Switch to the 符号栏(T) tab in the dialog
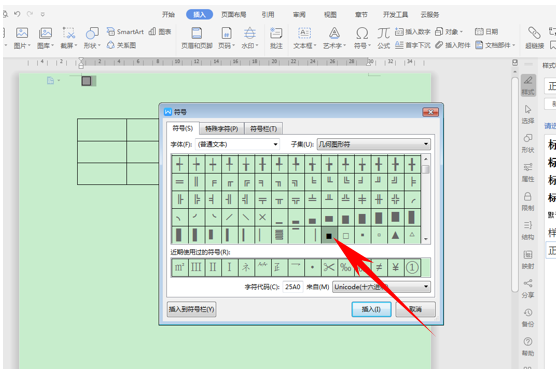 click(264, 129)
